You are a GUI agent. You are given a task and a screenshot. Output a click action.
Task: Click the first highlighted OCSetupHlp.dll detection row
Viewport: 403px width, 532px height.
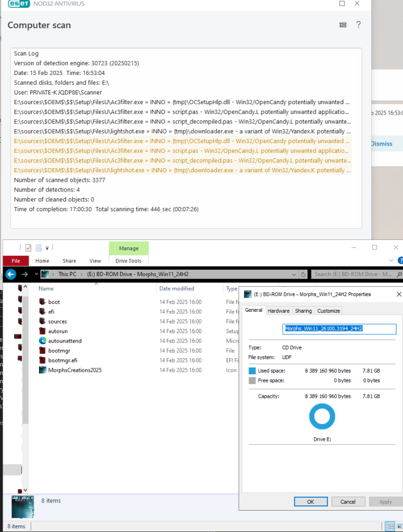[181, 141]
